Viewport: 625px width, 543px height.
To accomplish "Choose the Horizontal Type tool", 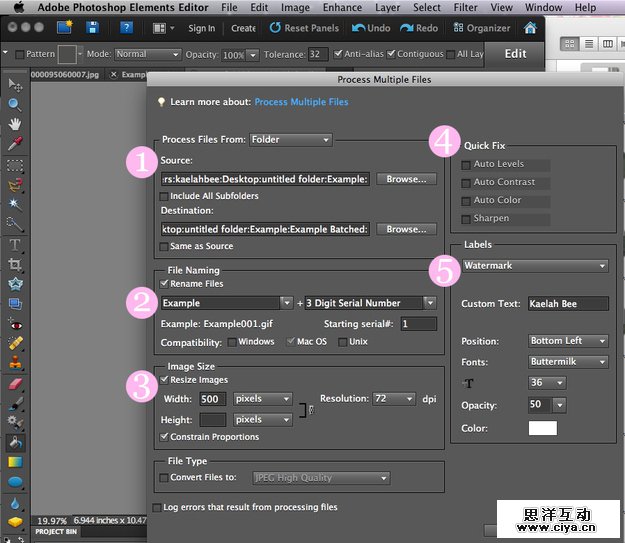I will pos(15,244).
